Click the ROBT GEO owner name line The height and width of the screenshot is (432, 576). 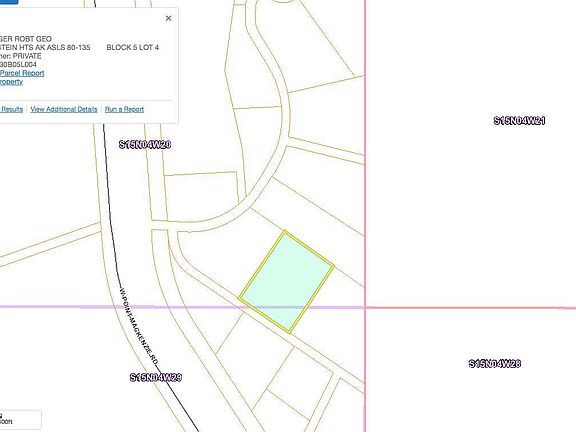26,39
